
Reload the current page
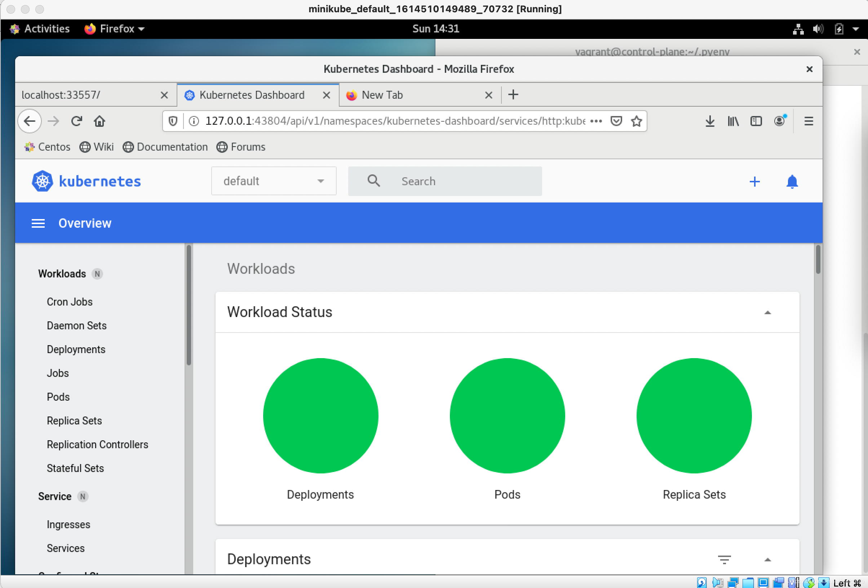pos(76,121)
